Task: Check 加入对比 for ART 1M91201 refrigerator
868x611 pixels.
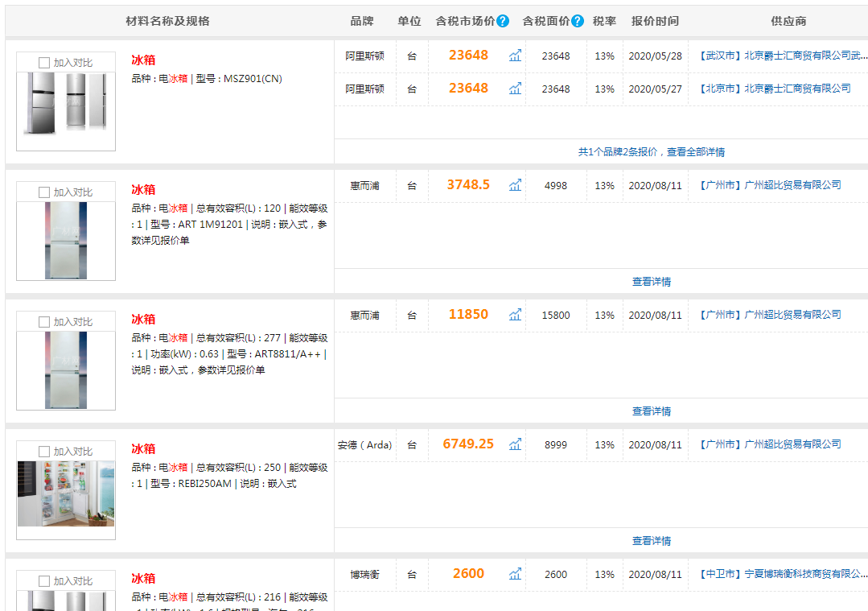Action: pyautogui.click(x=44, y=192)
